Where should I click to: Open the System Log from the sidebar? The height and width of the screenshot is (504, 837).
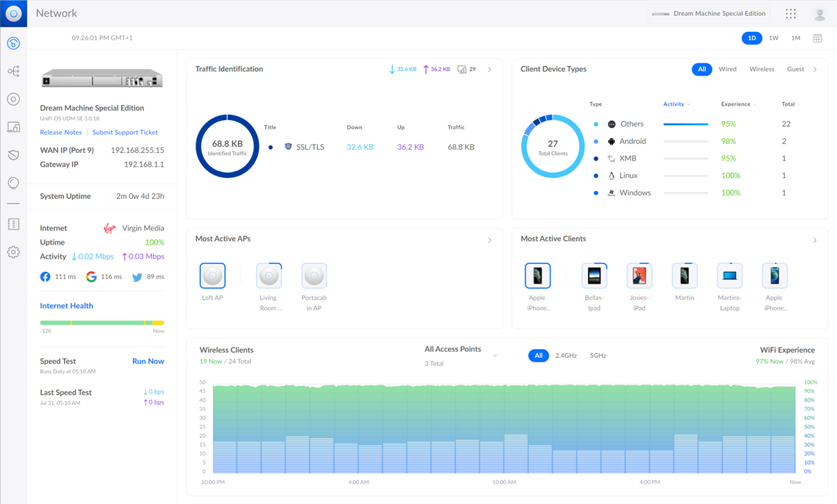click(x=13, y=224)
